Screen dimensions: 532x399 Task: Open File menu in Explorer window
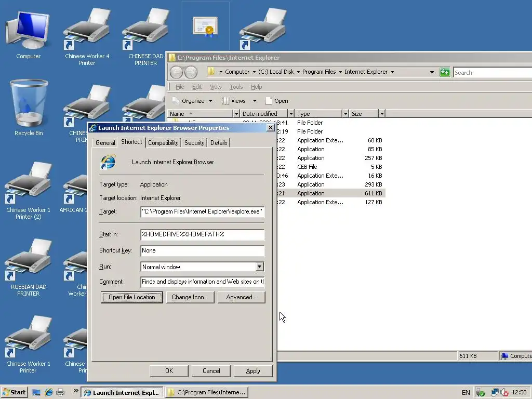pos(180,87)
